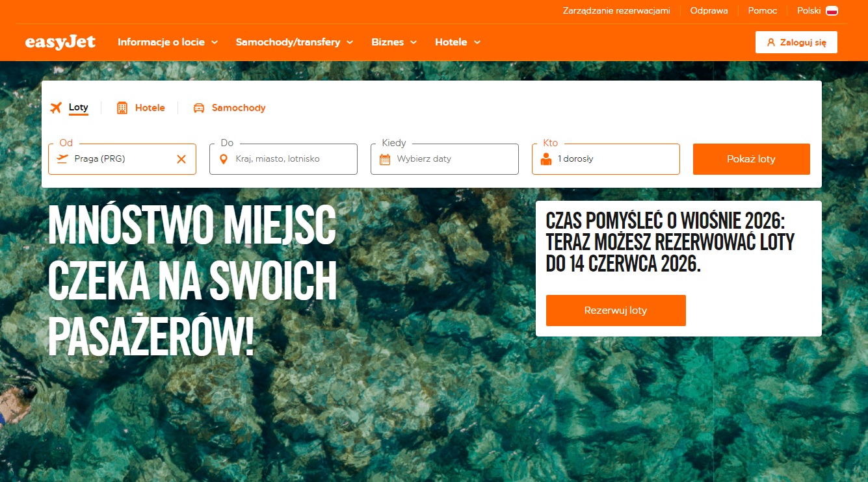The height and width of the screenshot is (482, 868).
Task: Click the Pokaż loty button
Action: click(x=752, y=159)
